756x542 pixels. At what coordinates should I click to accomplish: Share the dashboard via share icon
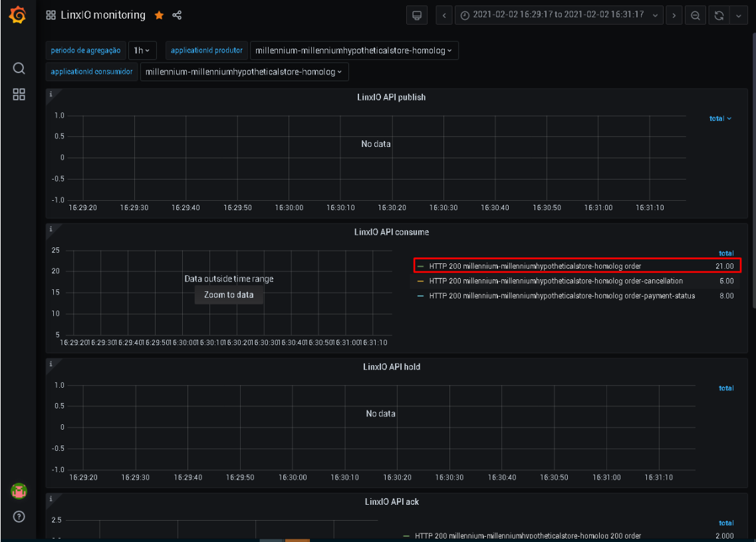[177, 15]
